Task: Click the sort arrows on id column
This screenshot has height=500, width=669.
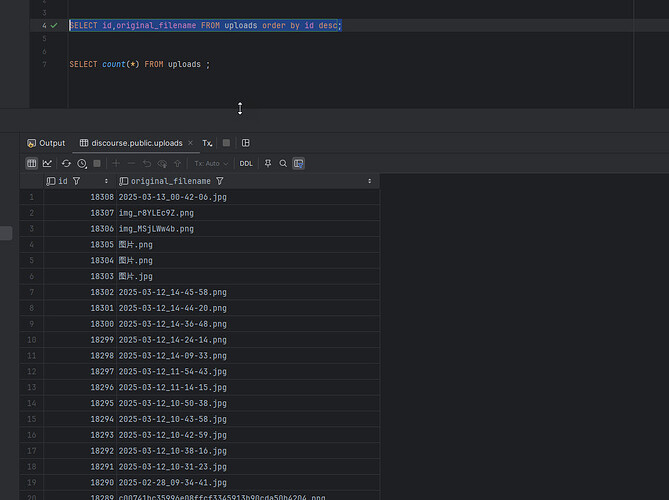Action: (106, 181)
